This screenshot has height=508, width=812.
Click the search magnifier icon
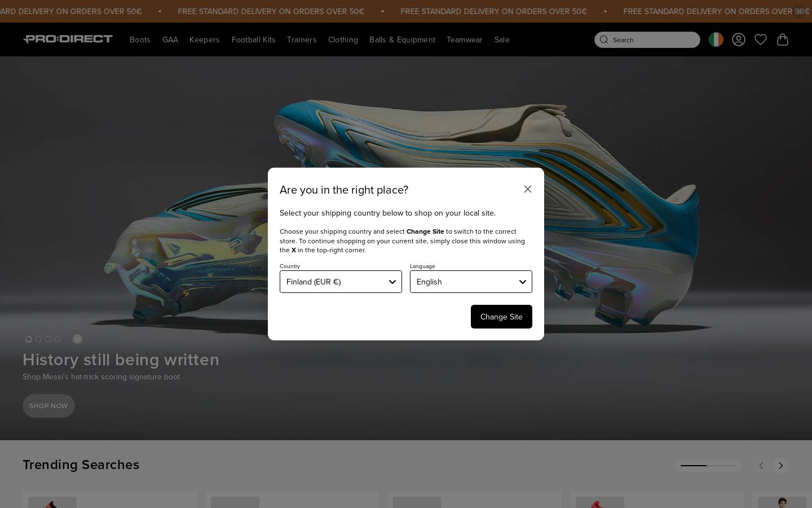pyautogui.click(x=603, y=40)
